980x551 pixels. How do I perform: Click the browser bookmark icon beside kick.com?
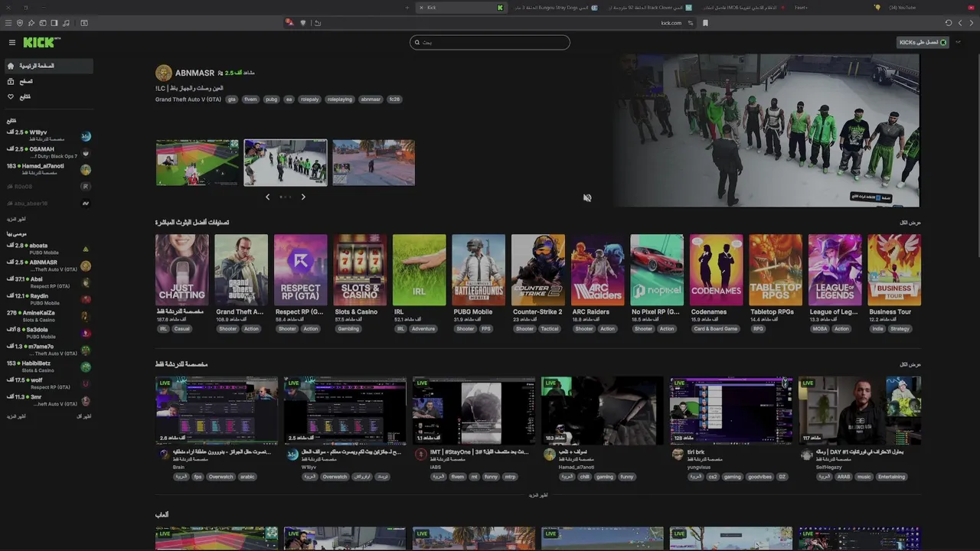705,23
